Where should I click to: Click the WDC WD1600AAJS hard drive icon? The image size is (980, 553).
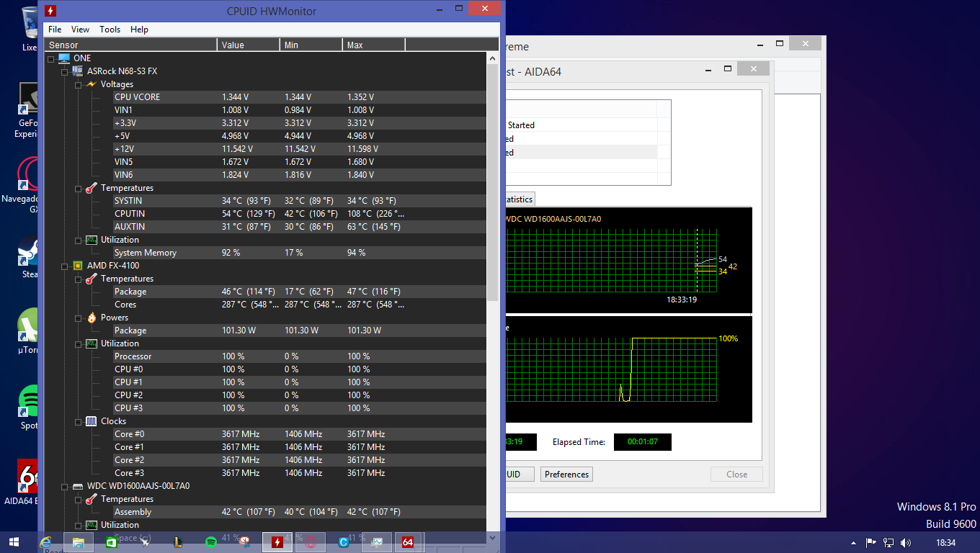pyautogui.click(x=77, y=486)
